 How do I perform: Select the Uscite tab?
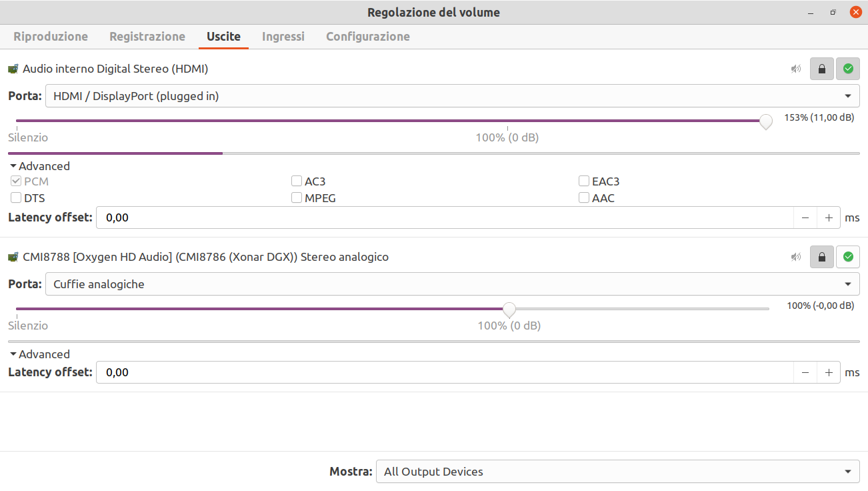(223, 37)
